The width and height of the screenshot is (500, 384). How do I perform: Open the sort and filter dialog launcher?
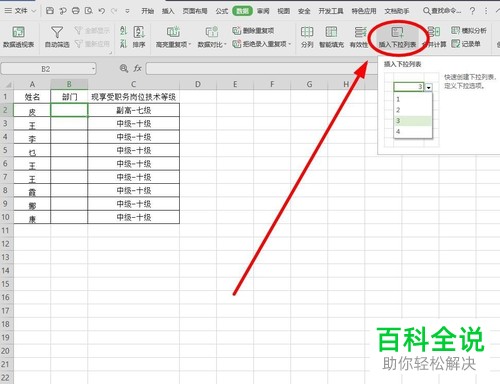110,52
